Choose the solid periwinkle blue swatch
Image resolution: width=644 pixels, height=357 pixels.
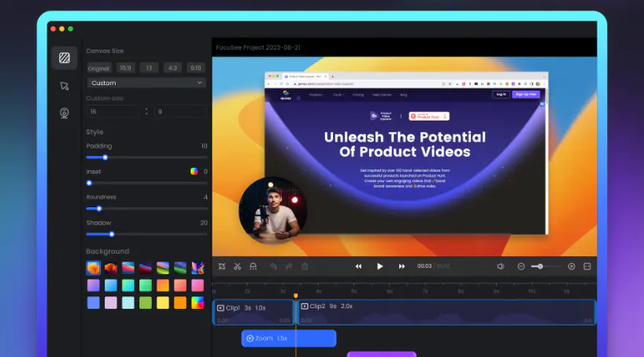(93, 303)
